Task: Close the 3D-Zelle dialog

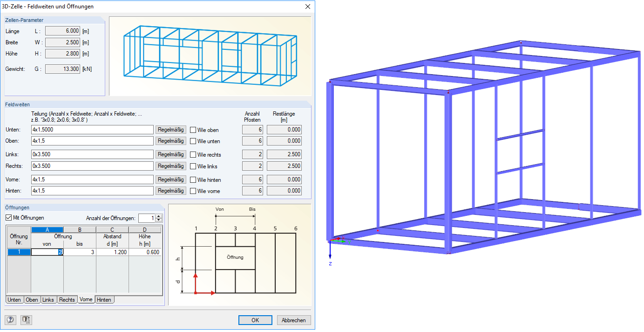Action: tap(307, 7)
